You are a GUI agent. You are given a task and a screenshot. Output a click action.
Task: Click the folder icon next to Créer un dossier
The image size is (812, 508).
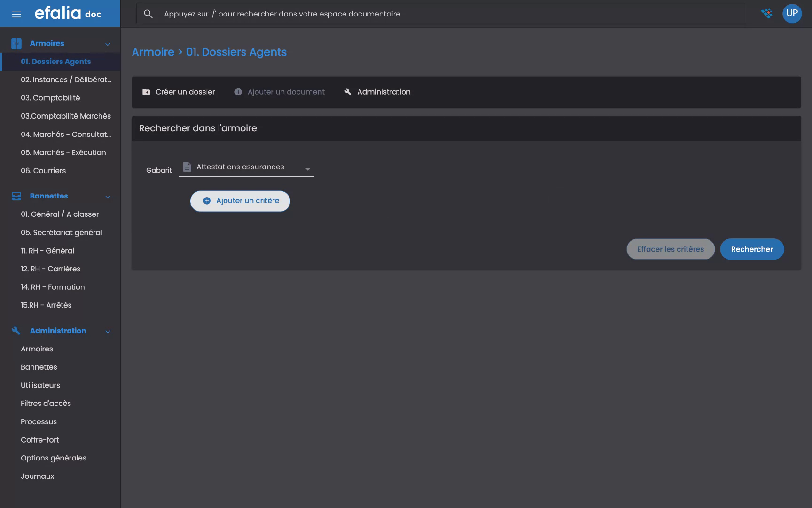(146, 92)
